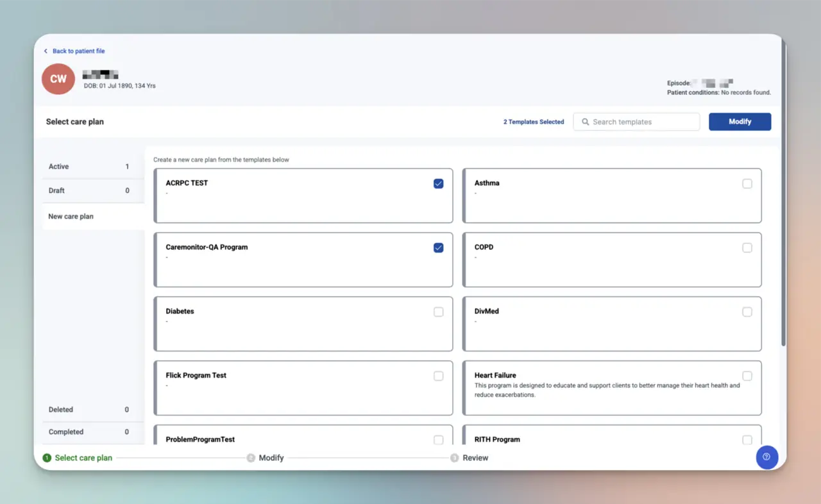Open the Active care plans tab

pyautogui.click(x=94, y=167)
